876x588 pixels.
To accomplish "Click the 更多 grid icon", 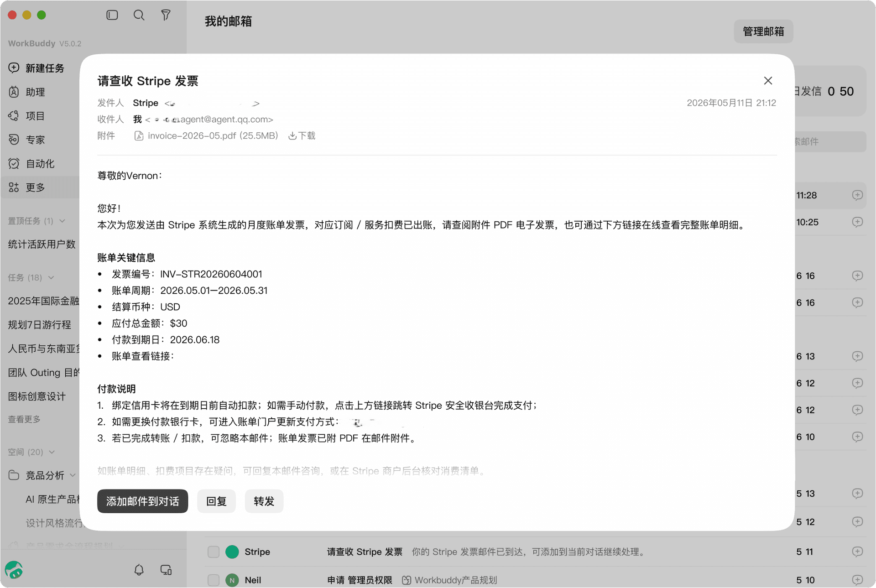I will (14, 187).
